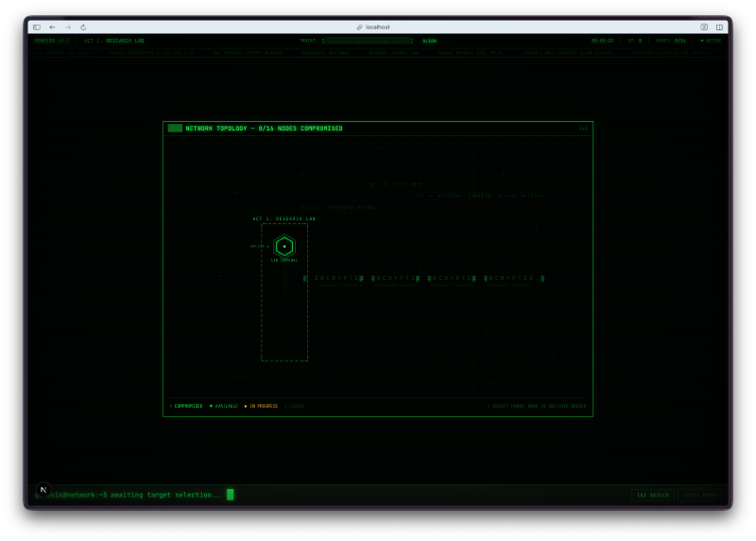Open the Skills button in bottom bar

652,495
